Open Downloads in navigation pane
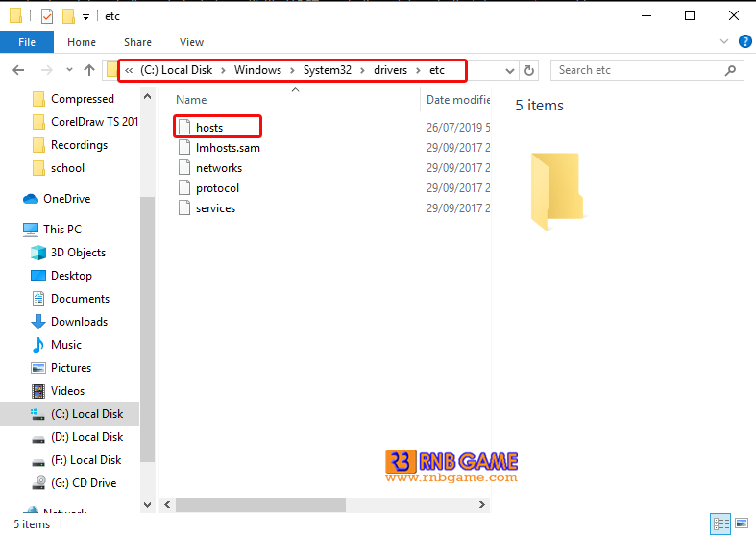The height and width of the screenshot is (535, 756). click(79, 322)
